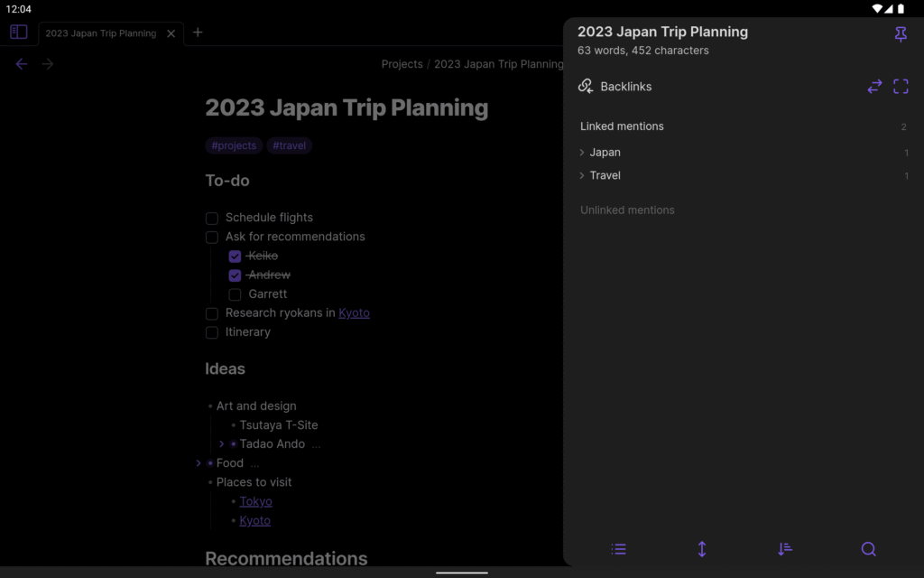Screen dimensions: 924x578
Task: Follow the Tokyo link under Places
Action: pos(255,500)
